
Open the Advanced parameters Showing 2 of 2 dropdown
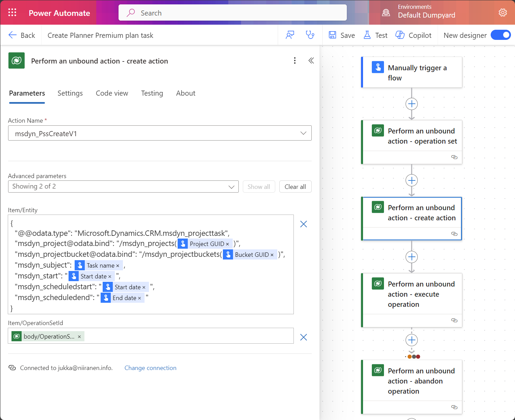coord(123,187)
